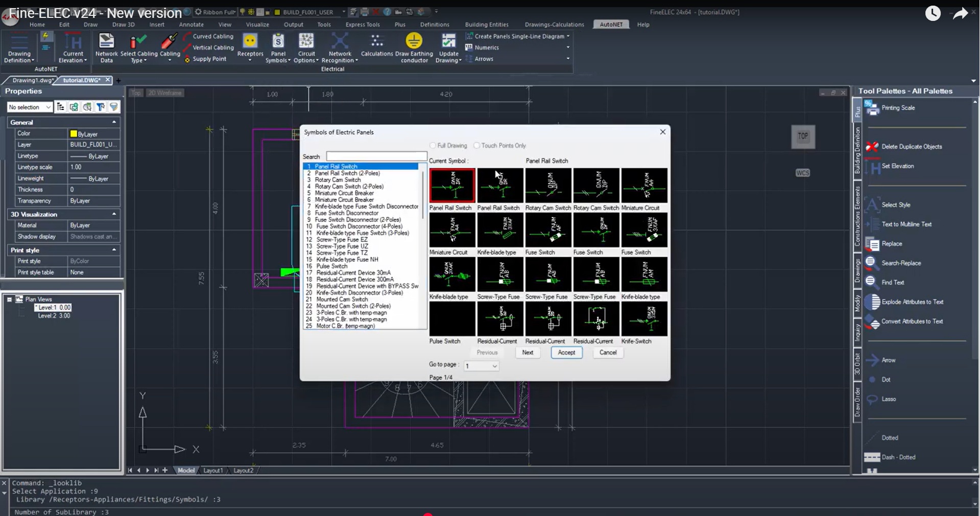Open Panel Symbols tool

(278, 48)
